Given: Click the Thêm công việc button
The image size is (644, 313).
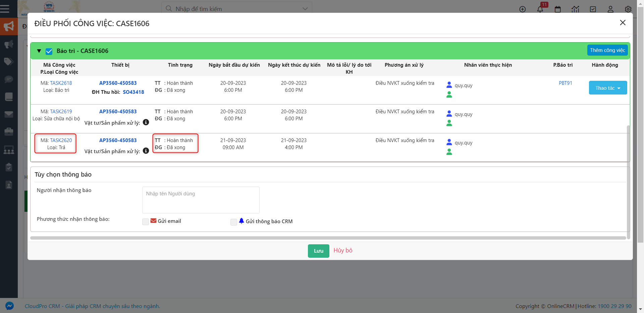Looking at the screenshot, I should click(607, 50).
